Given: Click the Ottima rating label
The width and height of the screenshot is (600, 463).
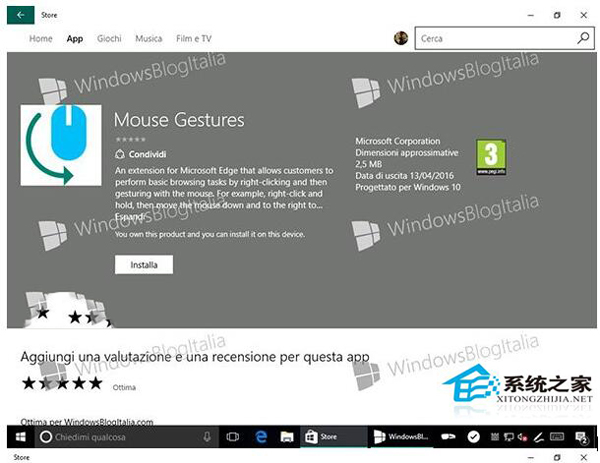Looking at the screenshot, I should [x=124, y=387].
